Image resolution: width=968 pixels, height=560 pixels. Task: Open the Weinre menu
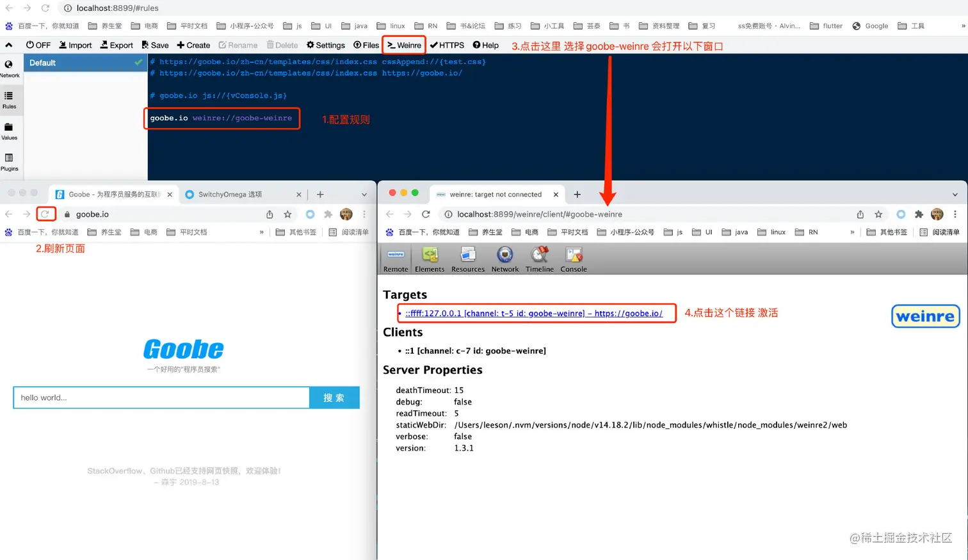click(404, 45)
